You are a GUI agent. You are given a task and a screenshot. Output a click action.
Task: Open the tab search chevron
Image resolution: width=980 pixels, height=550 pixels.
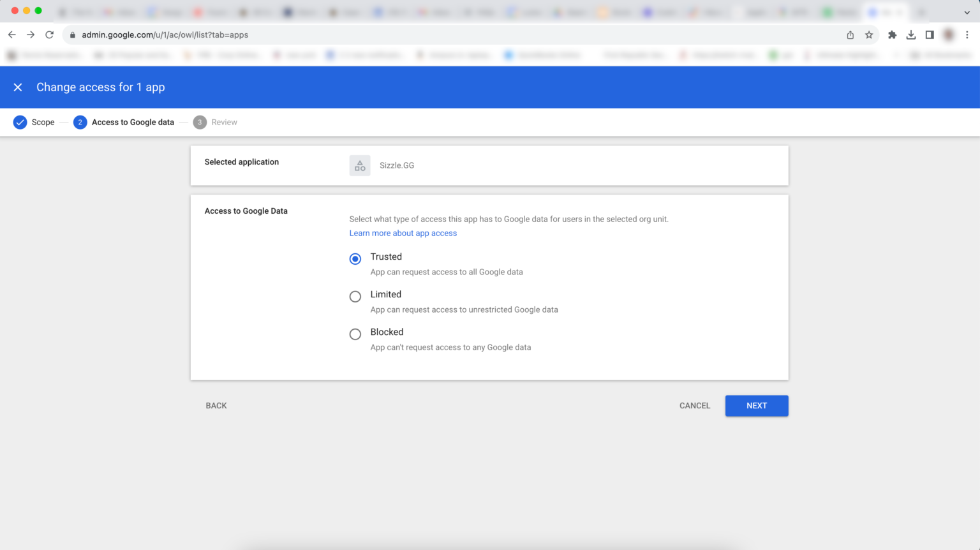[x=969, y=11]
